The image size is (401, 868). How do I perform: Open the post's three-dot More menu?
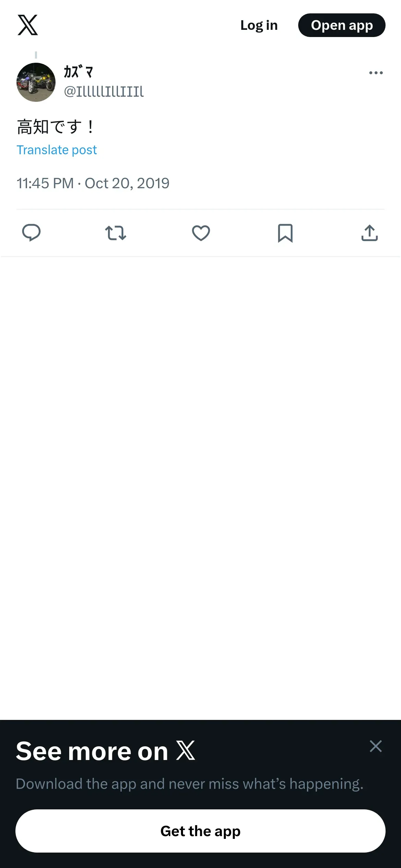[x=376, y=73]
